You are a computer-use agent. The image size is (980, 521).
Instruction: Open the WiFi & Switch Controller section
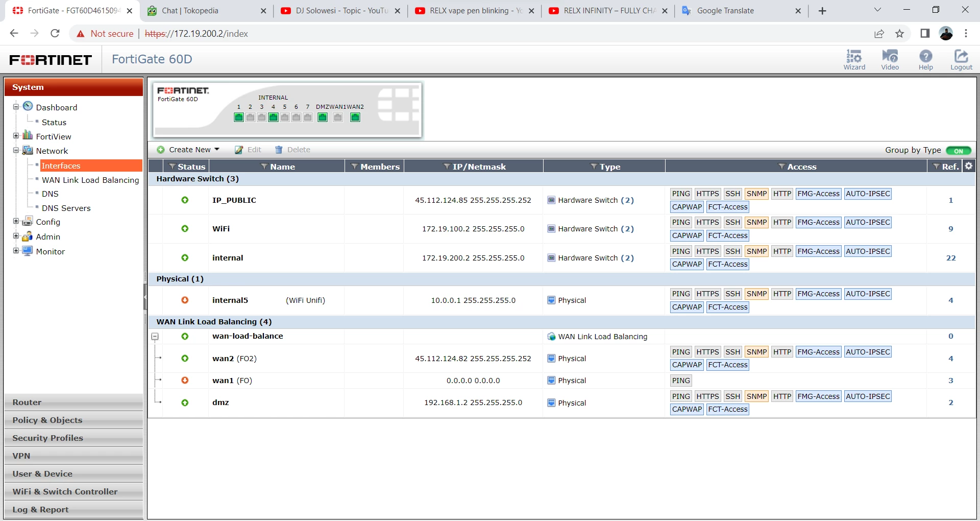(73, 492)
